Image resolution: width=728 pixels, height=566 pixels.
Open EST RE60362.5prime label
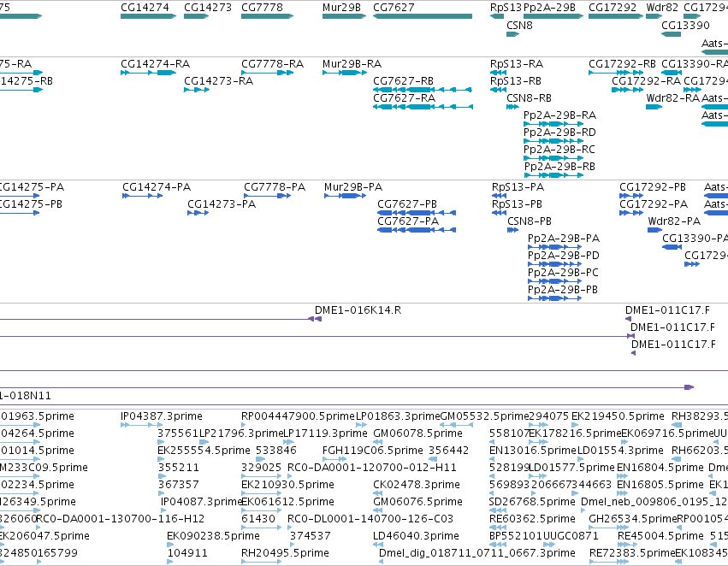coord(531,519)
